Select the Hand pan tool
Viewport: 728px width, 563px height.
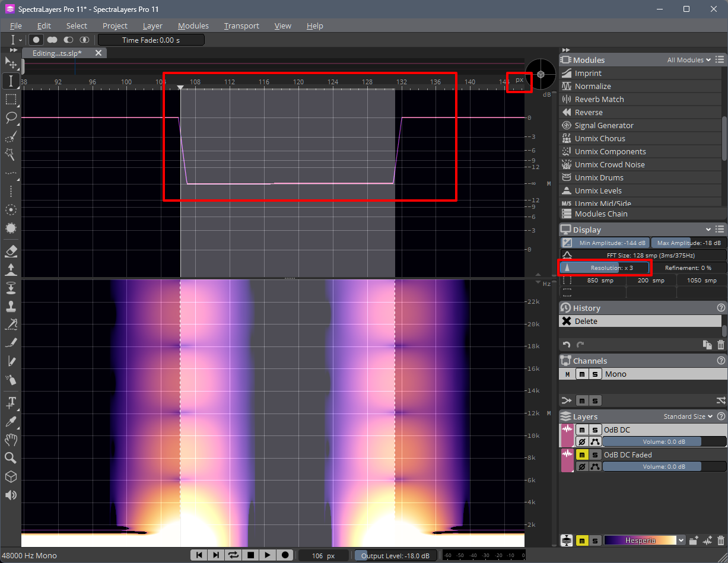(11, 440)
